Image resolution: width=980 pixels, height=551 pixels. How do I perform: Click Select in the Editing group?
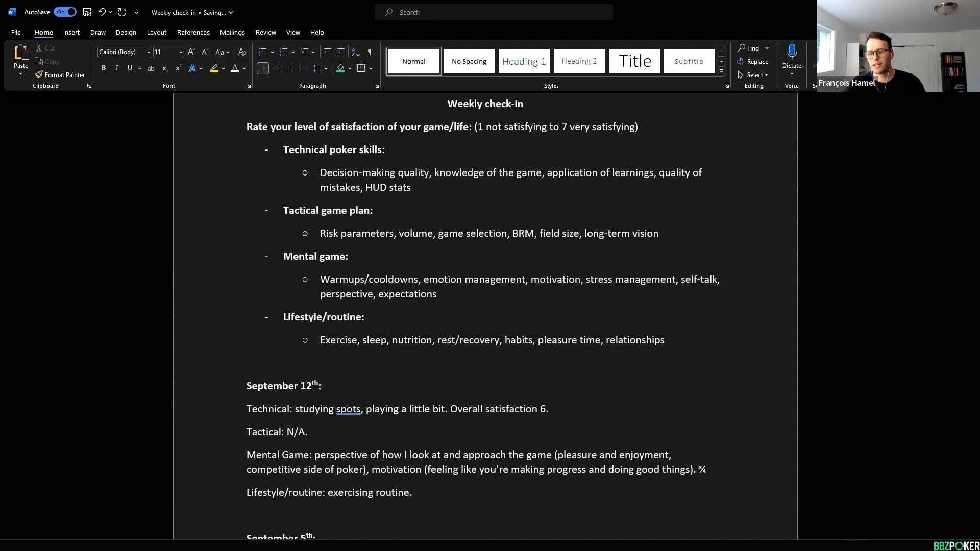pyautogui.click(x=753, y=74)
